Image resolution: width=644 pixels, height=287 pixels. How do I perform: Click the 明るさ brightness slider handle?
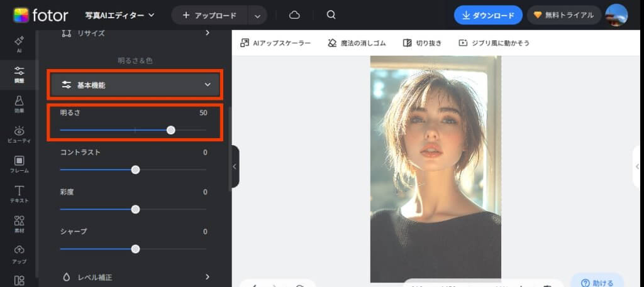[x=171, y=131]
